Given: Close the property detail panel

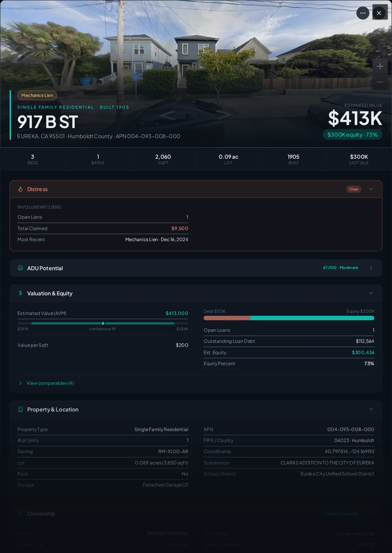Looking at the screenshot, I should tap(379, 13).
